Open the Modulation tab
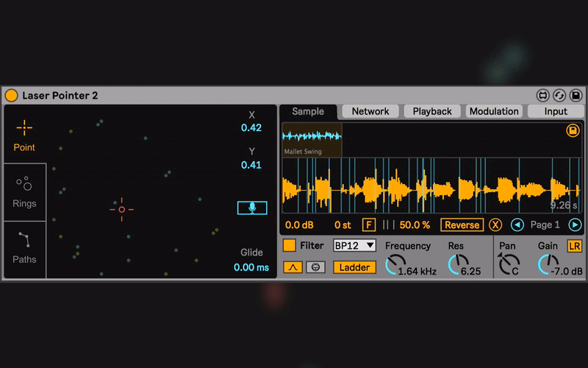The width and height of the screenshot is (588, 368). [494, 111]
